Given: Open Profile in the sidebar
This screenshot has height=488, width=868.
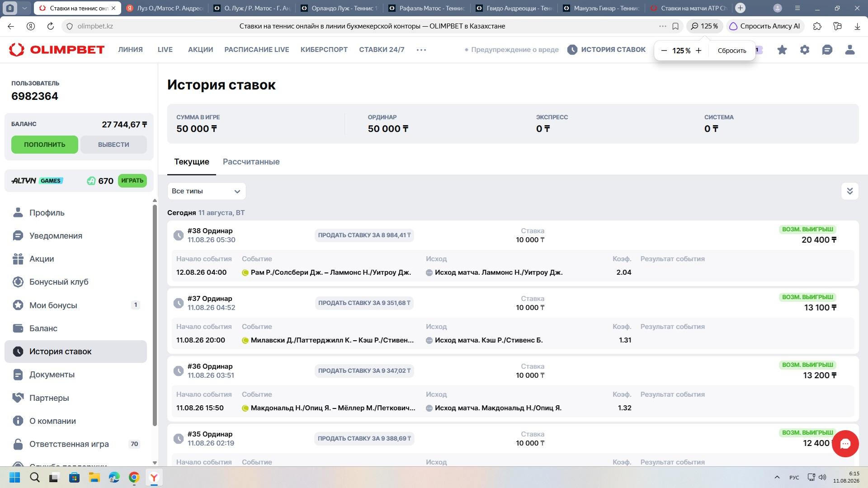Looking at the screenshot, I should [75, 213].
